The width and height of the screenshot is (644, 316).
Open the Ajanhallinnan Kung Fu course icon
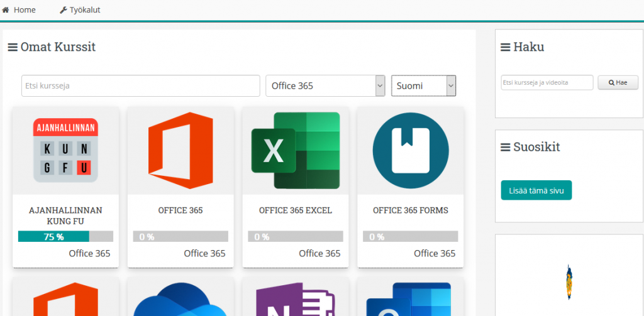(65, 151)
